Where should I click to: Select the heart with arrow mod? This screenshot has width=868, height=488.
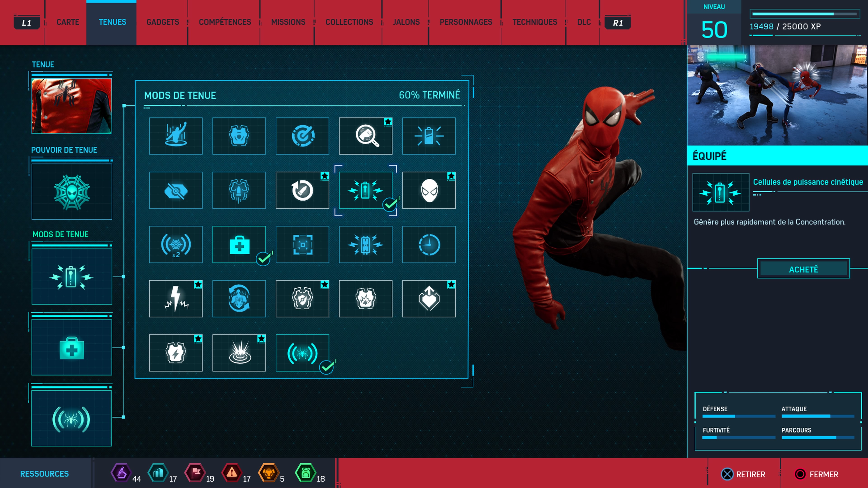point(429,299)
